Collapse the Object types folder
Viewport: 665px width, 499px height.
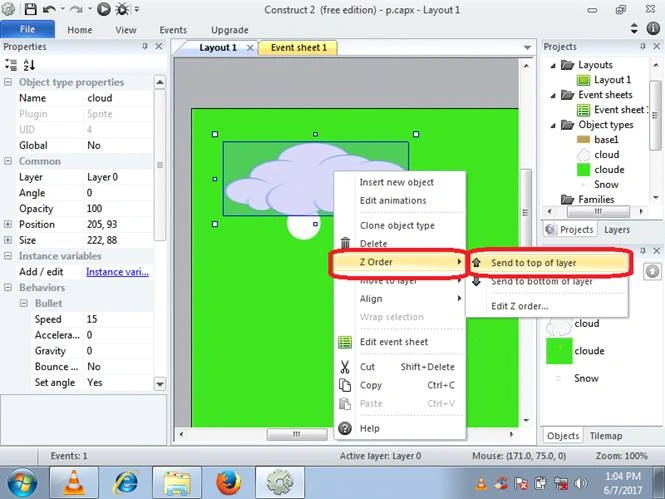pyautogui.click(x=553, y=125)
